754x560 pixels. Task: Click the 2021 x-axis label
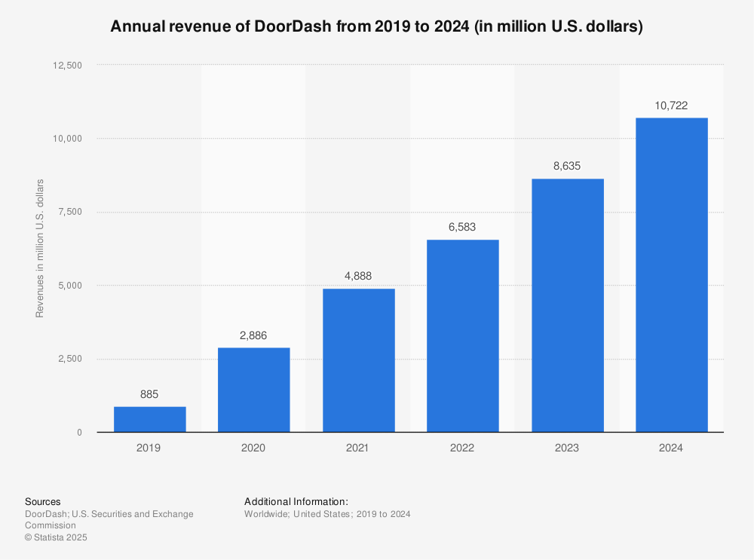[357, 448]
